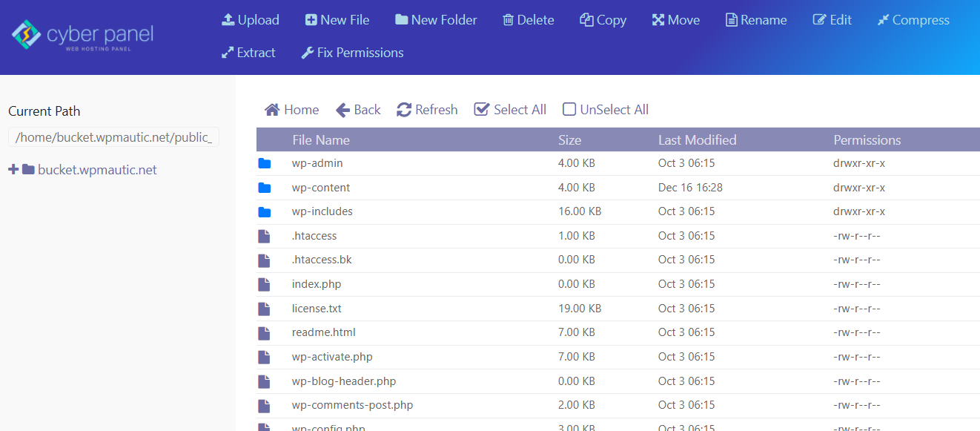Refresh the file listing
Viewport: 980px width, 431px height.
tap(427, 110)
